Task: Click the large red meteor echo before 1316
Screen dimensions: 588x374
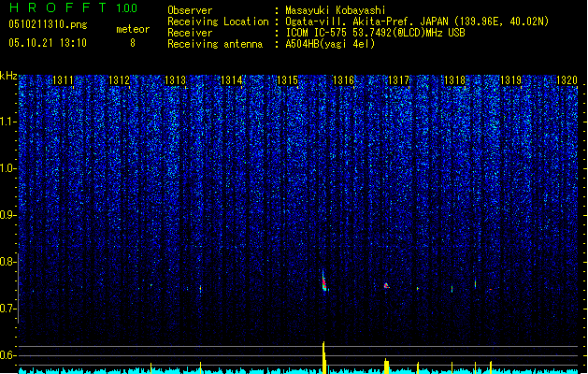Action: click(x=324, y=281)
